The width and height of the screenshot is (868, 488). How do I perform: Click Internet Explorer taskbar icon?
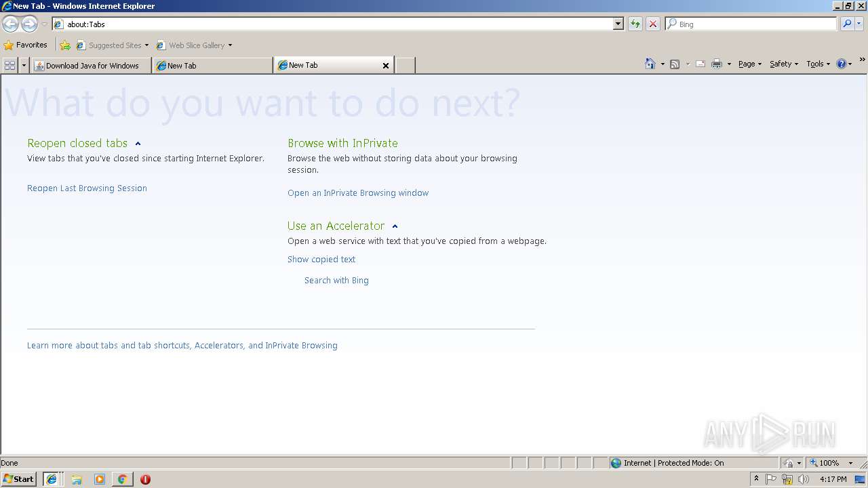[x=52, y=479]
